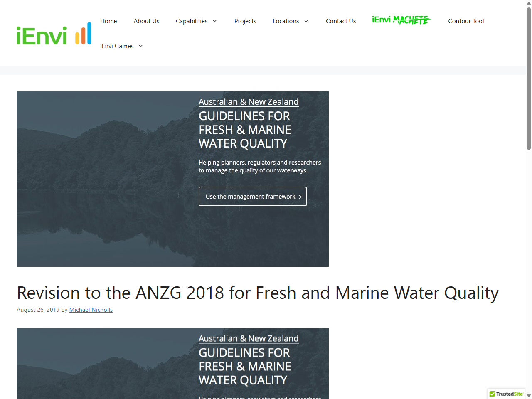Click the TrustedSite certification badge

coord(506,394)
